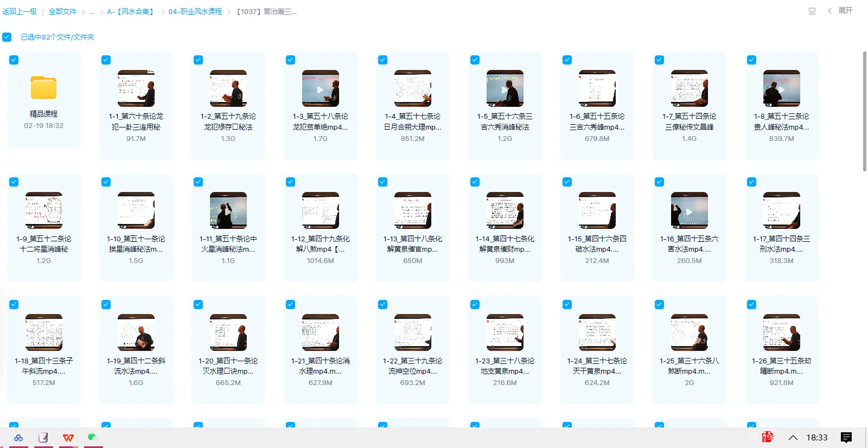Image resolution: width=868 pixels, height=448 pixels.
Task: Open the notification center icon
Action: tap(846, 437)
